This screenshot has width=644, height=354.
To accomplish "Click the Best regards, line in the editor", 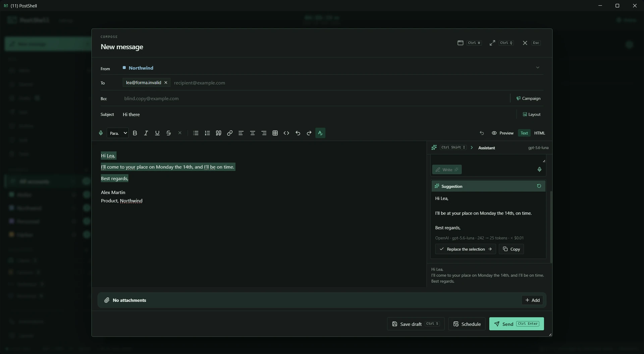I will [114, 178].
